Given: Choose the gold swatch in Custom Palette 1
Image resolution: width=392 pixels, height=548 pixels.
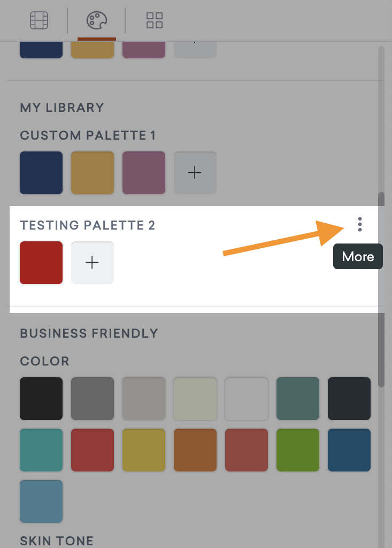Looking at the screenshot, I should click(x=93, y=173).
